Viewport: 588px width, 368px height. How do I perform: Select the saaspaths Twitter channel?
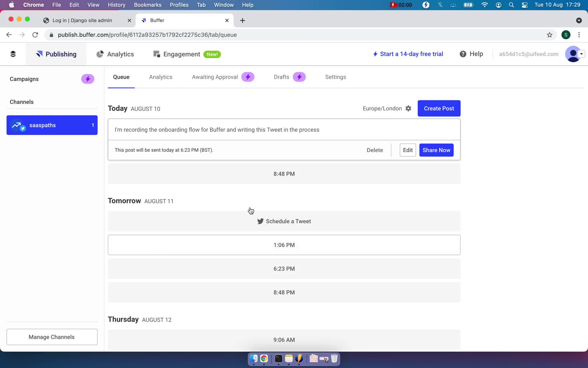click(x=52, y=125)
